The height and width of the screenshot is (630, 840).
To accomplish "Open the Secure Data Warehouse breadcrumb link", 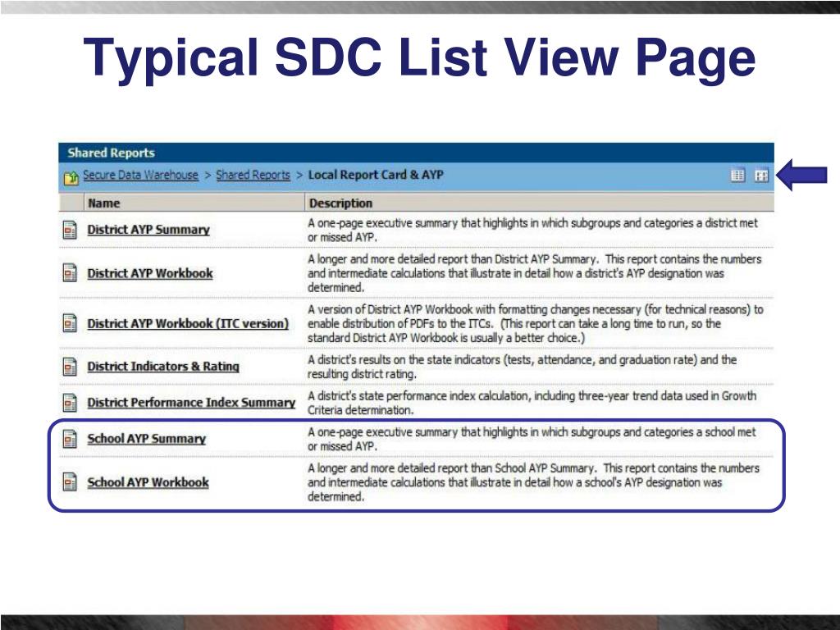I will 140,176.
